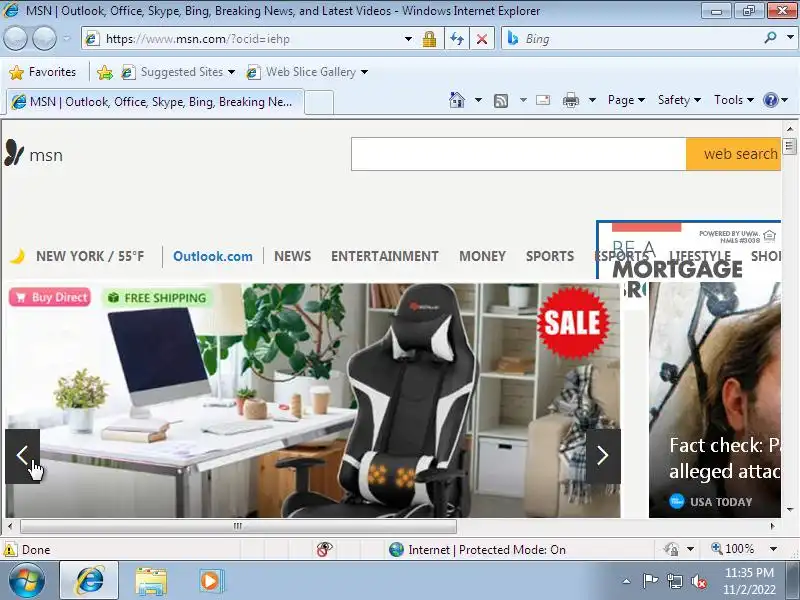Viewport: 800px width, 600px height.
Task: Expand the feeds dropdown arrow
Action: point(523,100)
